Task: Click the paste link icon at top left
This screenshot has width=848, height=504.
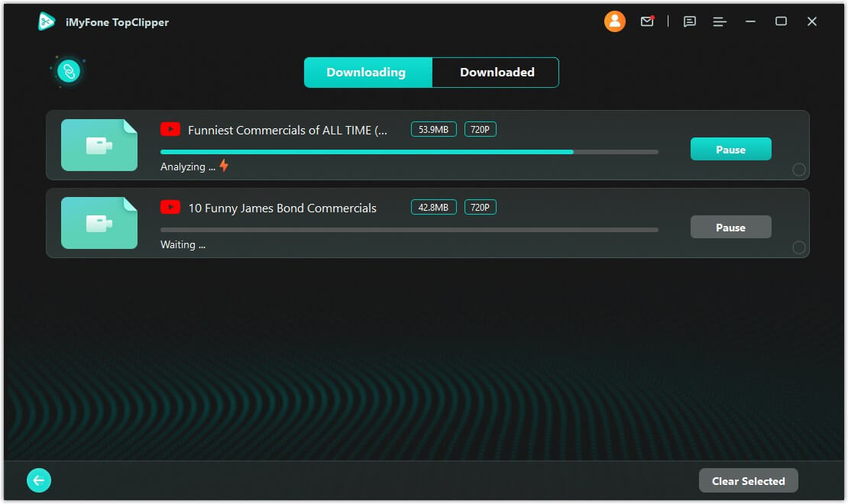Action: click(x=69, y=72)
